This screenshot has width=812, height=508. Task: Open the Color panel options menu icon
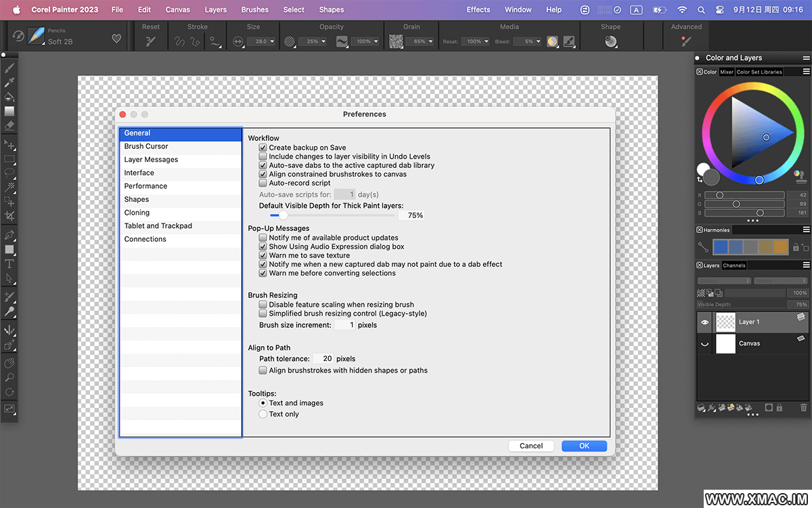pos(806,71)
